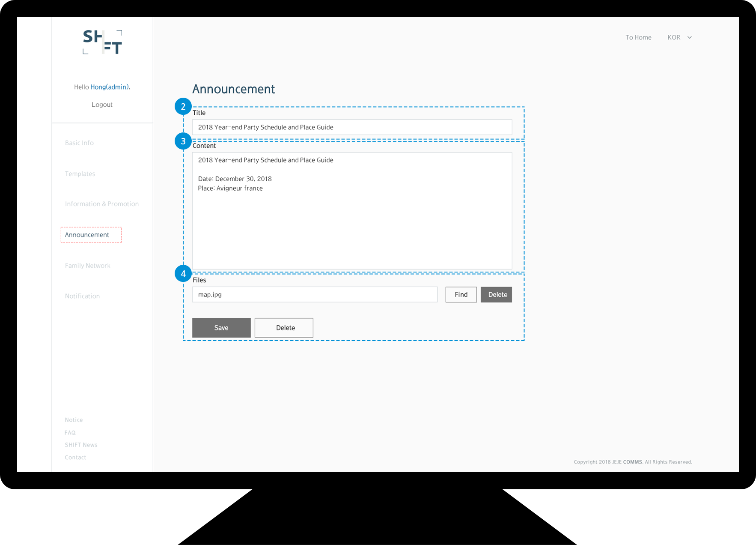Delete the attached map.jpg file

[496, 294]
